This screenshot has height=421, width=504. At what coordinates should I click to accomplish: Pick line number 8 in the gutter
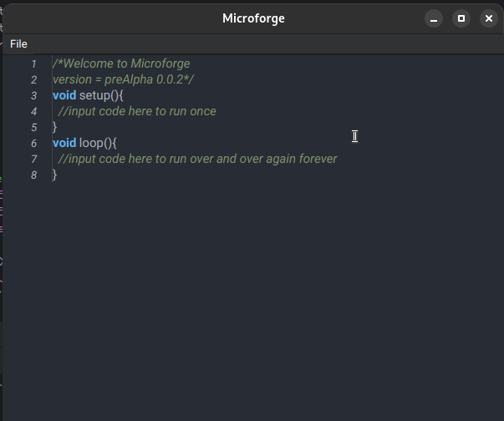click(33, 175)
